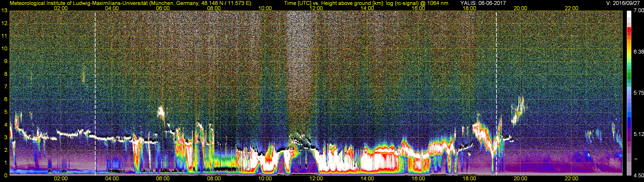Click the 11 km height axis label
This screenshot has width=644, height=182.
point(5,36)
